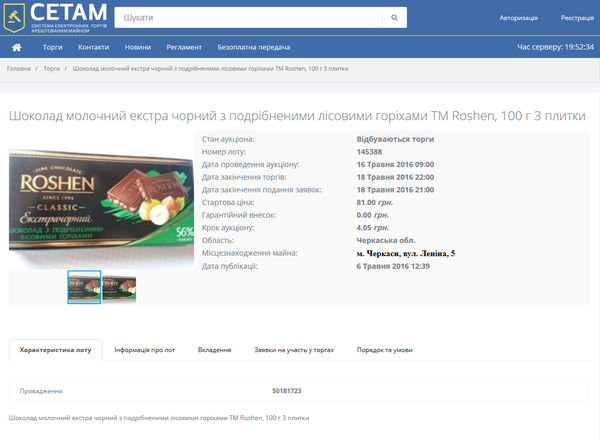Click the status Відбуваються торги
This screenshot has height=438, width=600.
[x=395, y=139]
